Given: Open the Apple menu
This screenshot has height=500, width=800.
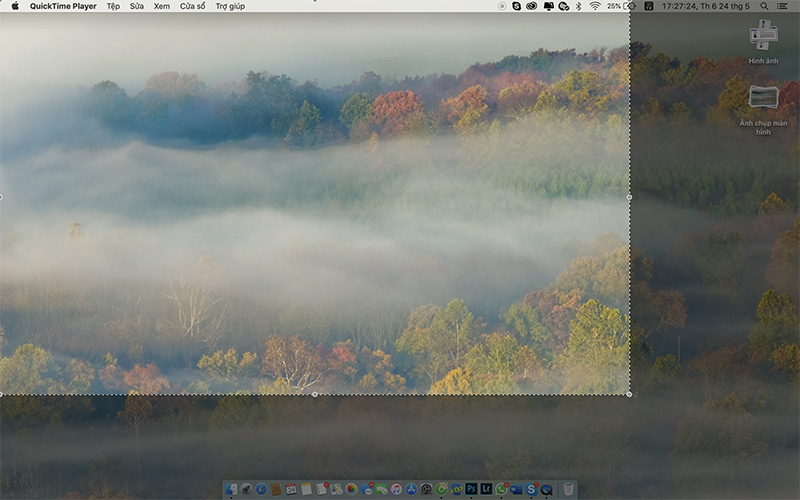Looking at the screenshot, I should tap(15, 6).
